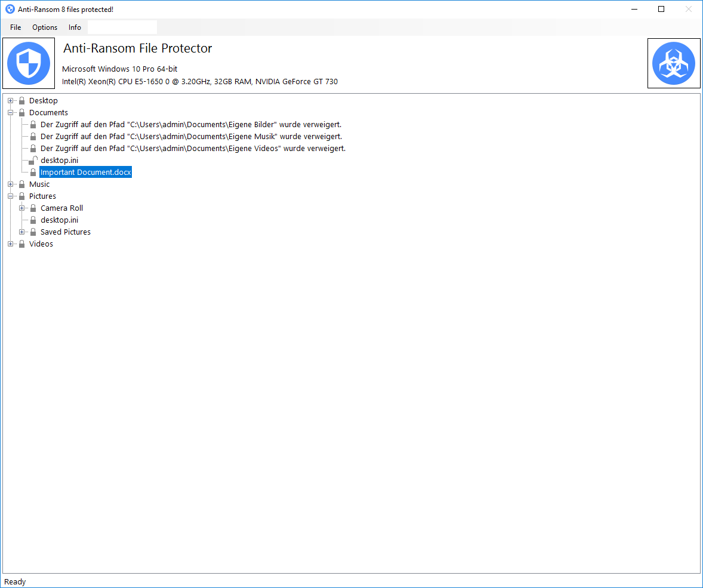Image resolution: width=703 pixels, height=588 pixels.
Task: Expand the Desktop tree node
Action: click(10, 100)
